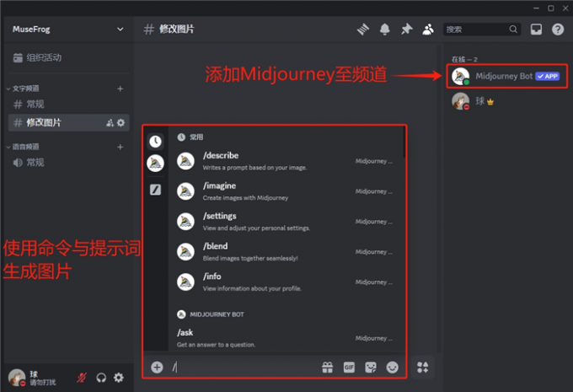Open 修改图片 channel settings gear
This screenshot has width=573, height=392.
[120, 123]
